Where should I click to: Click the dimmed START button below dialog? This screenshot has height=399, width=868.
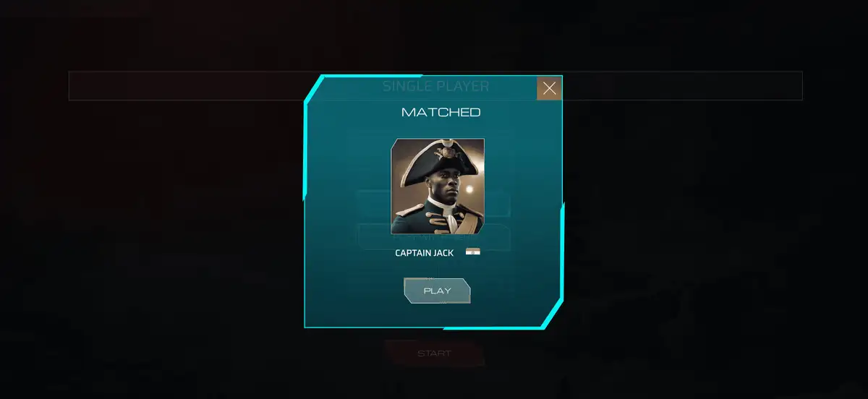pos(434,353)
